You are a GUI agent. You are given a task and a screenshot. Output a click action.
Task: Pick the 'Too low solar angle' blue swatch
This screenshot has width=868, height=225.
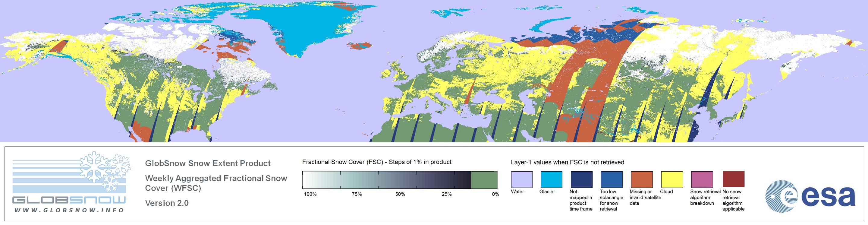click(x=611, y=179)
